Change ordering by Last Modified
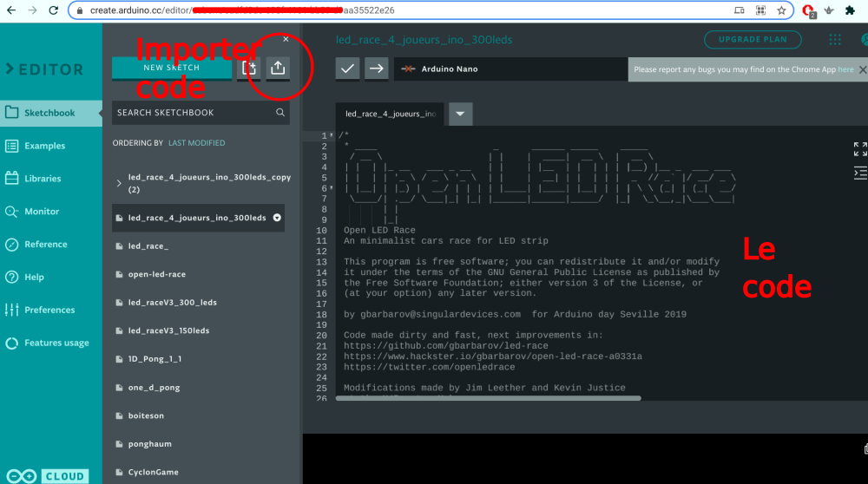 (x=196, y=143)
